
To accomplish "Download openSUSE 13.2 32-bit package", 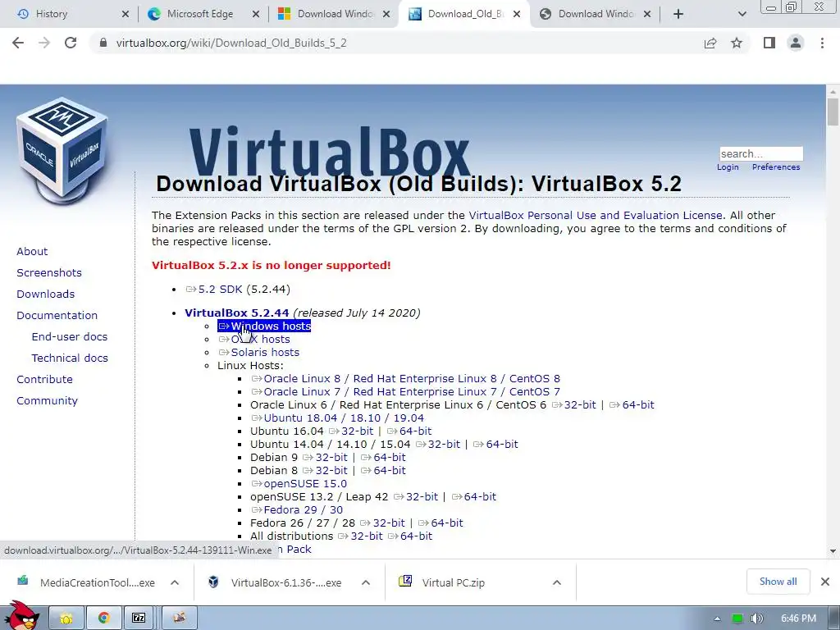I will [x=416, y=496].
